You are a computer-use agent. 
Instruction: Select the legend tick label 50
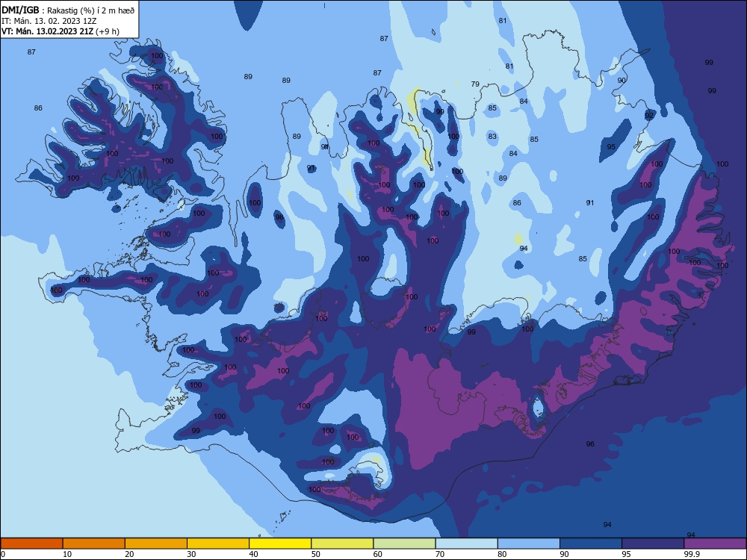[x=316, y=554]
